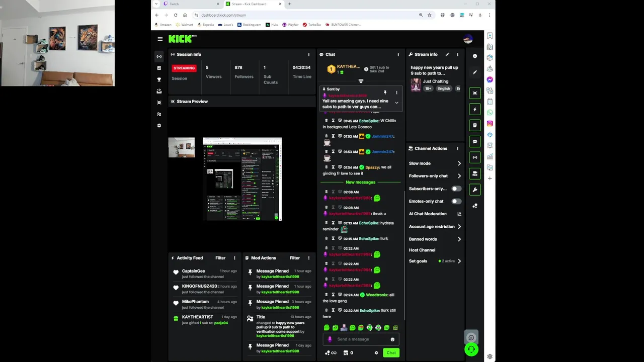This screenshot has height=362, width=644.
Task: Expand Account age restriction
Action: point(459,227)
